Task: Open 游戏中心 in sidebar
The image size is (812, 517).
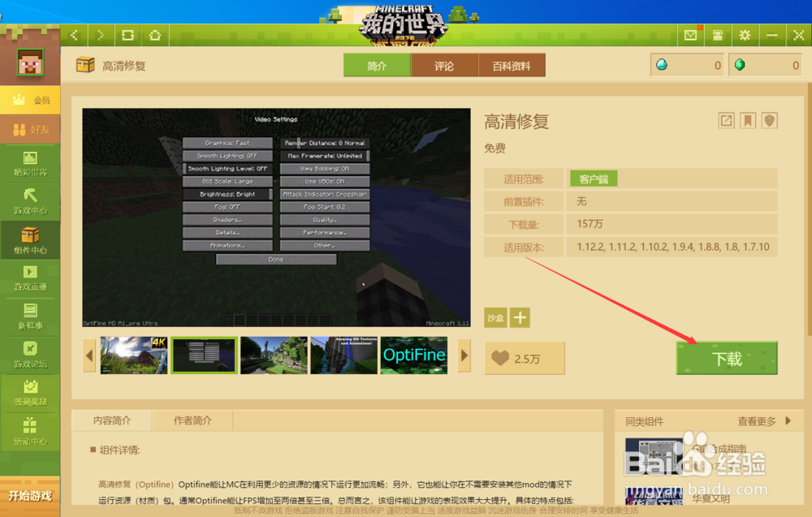Action: [30, 202]
